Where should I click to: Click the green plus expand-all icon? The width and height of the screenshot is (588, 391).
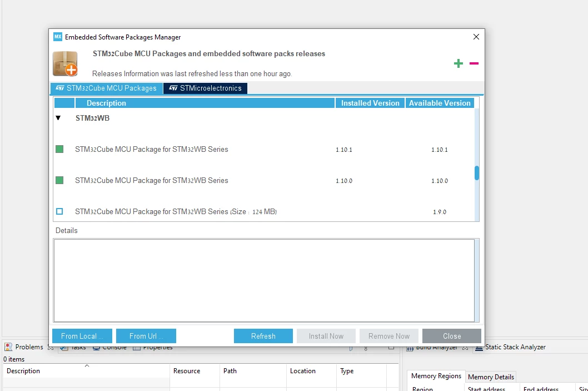click(x=459, y=63)
